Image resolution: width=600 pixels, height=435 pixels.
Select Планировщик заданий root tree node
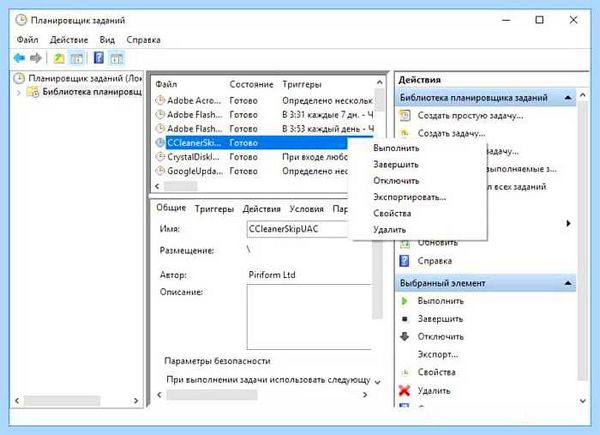click(85, 78)
